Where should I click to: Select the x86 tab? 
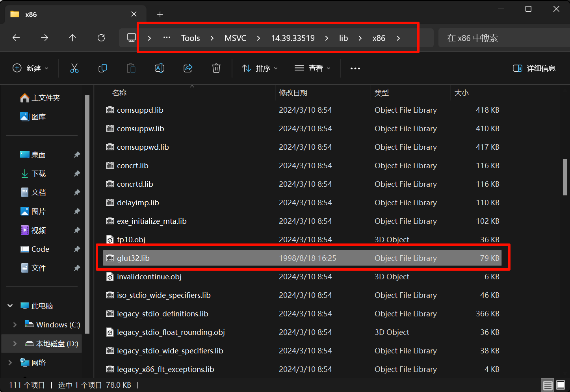tap(75, 14)
